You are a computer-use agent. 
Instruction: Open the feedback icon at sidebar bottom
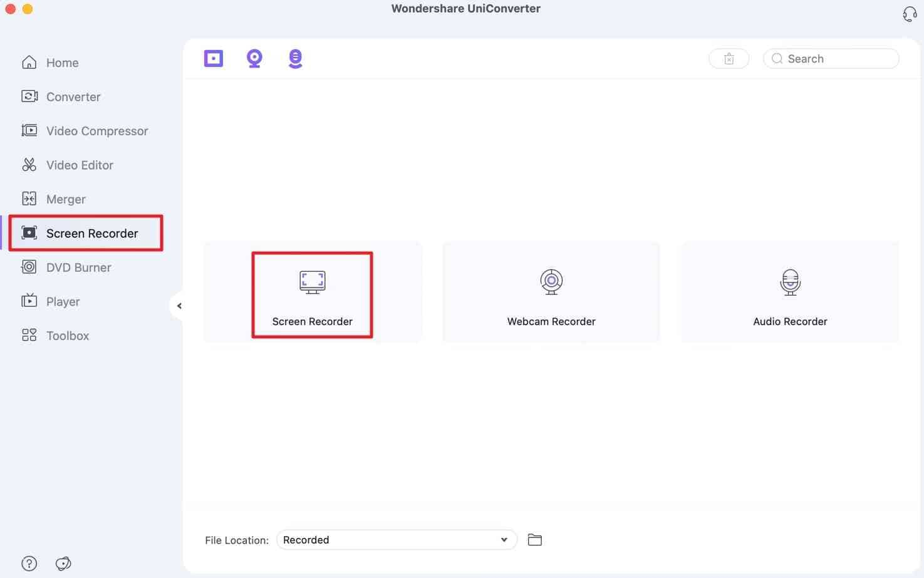point(63,563)
